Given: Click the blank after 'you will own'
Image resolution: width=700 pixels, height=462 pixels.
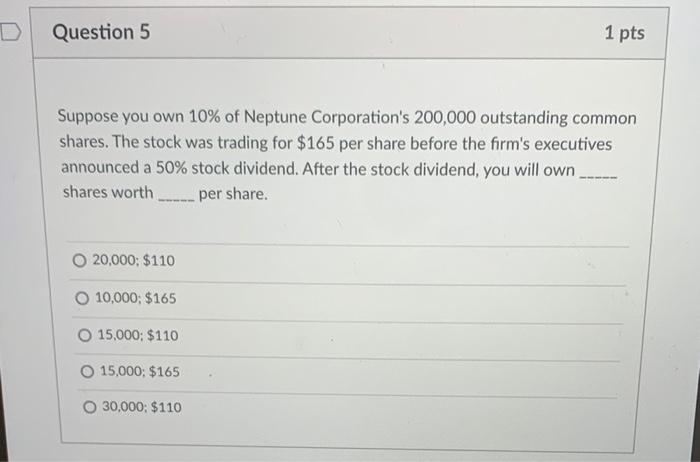Looking at the screenshot, I should coord(598,171).
